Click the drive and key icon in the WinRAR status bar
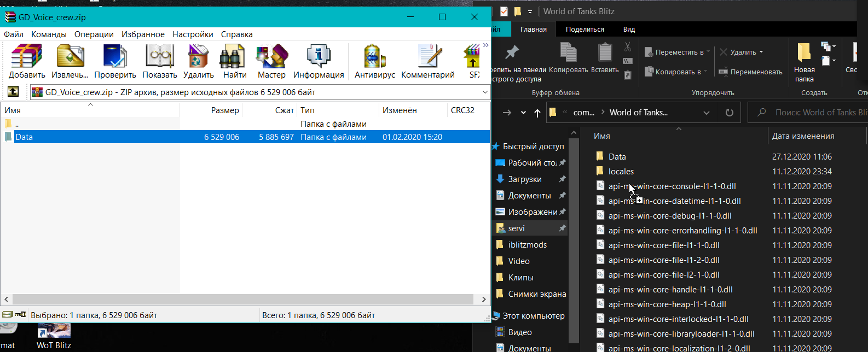This screenshot has width=868, height=352. [x=14, y=315]
